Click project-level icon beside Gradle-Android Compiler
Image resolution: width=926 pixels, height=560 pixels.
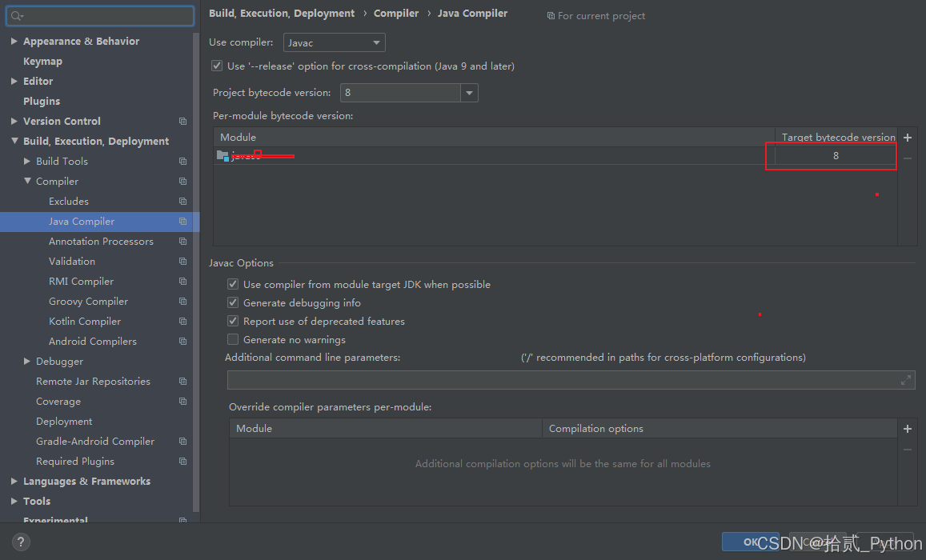click(183, 442)
